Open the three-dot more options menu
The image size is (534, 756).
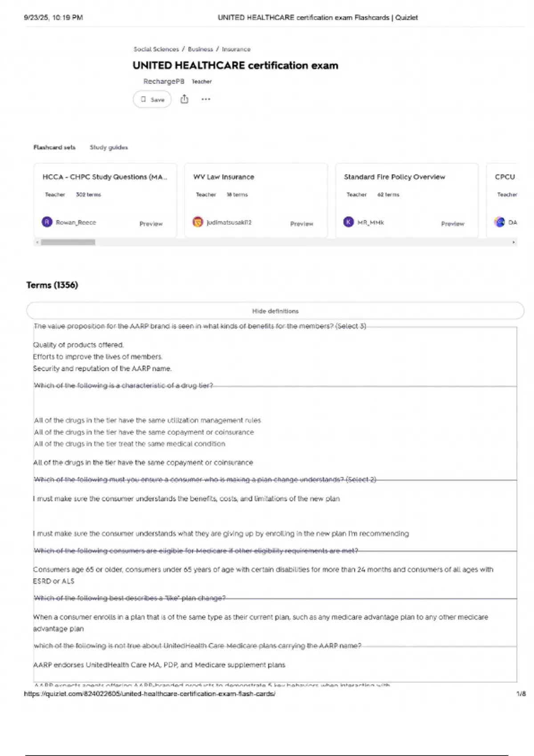tap(206, 99)
